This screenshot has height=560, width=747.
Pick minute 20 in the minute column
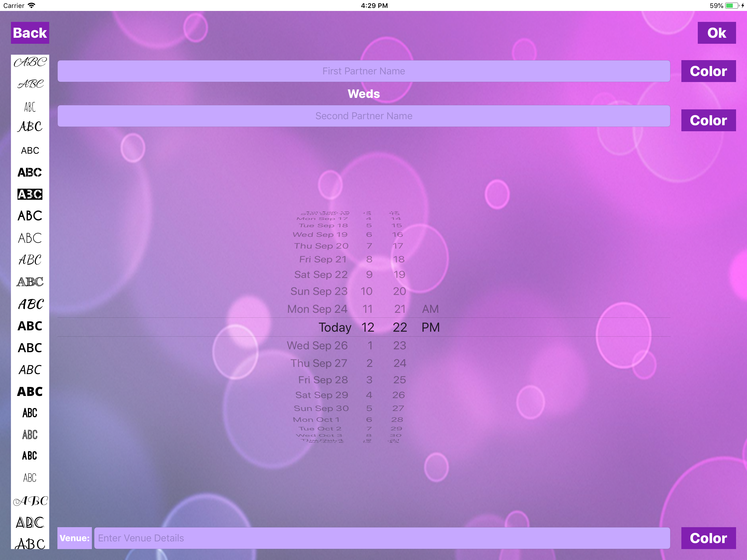pyautogui.click(x=399, y=291)
